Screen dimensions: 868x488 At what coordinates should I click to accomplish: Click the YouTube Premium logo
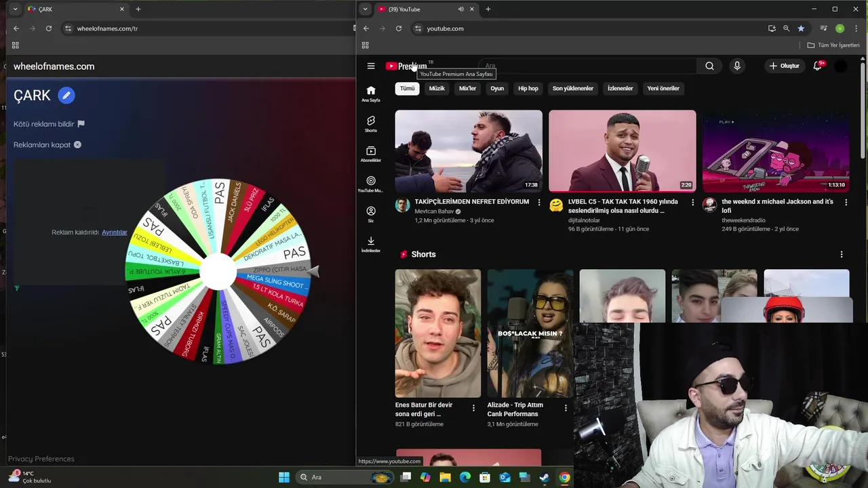(406, 66)
